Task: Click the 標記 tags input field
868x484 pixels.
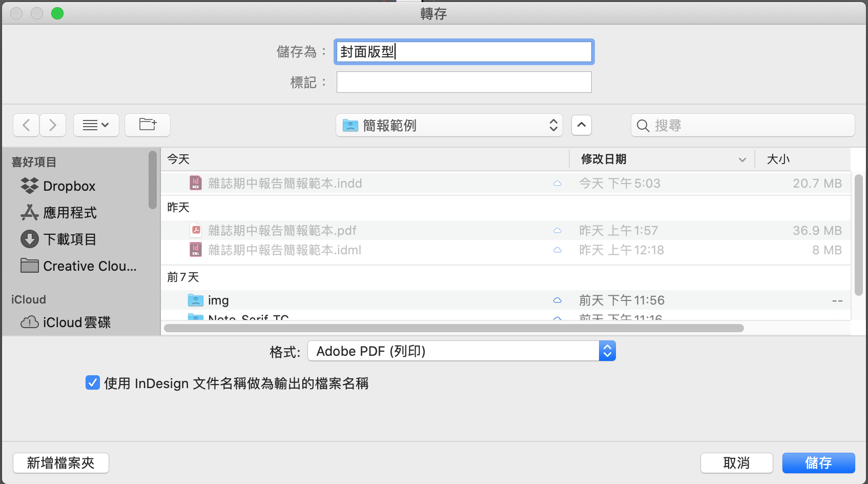Action: tap(464, 82)
